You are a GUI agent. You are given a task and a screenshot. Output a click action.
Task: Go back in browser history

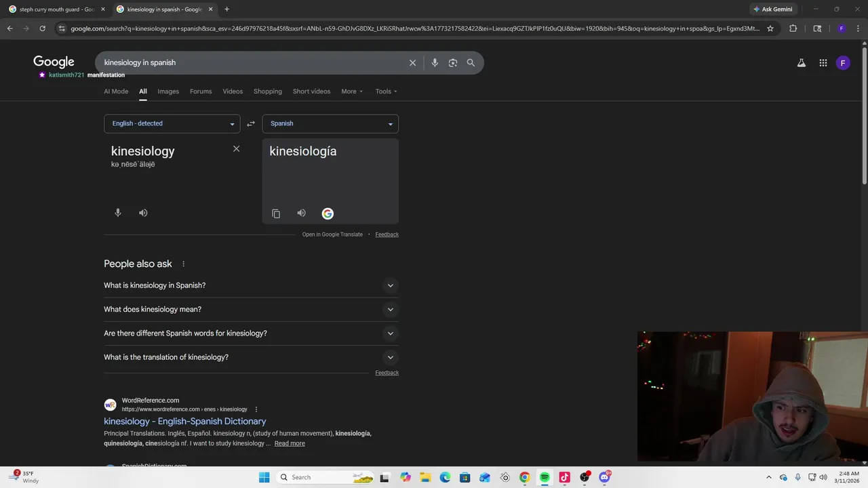pos(9,28)
